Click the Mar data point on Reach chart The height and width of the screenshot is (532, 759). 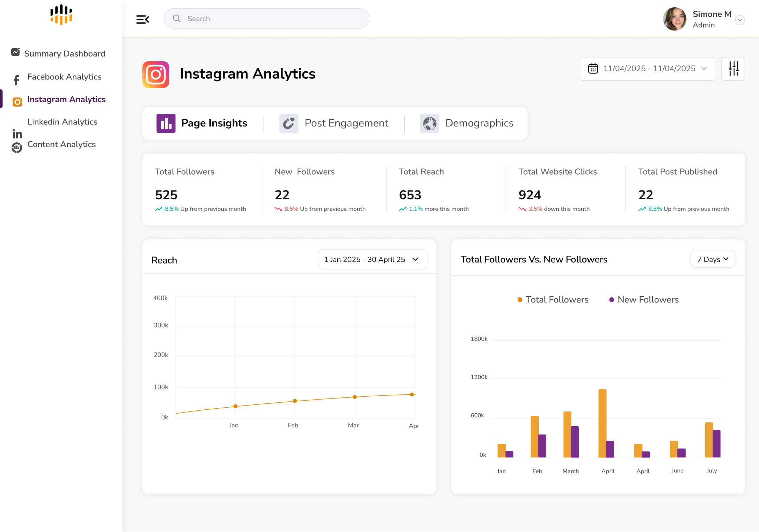(x=355, y=397)
